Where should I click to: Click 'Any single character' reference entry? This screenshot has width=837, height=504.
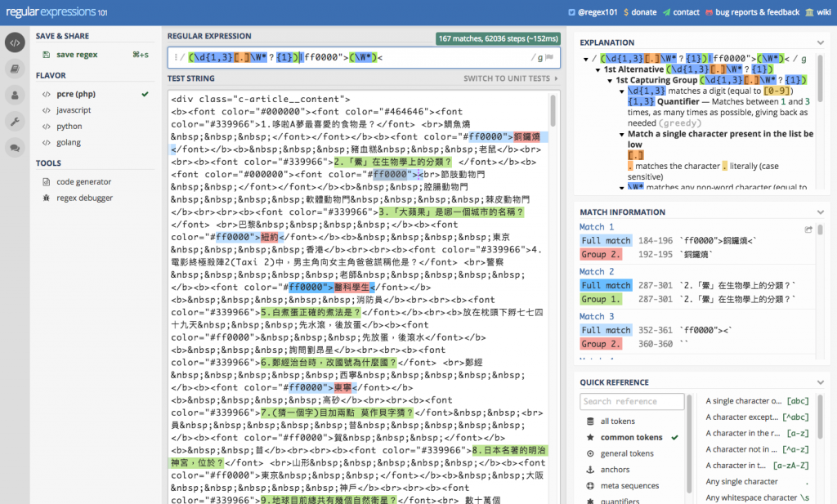[756, 482]
